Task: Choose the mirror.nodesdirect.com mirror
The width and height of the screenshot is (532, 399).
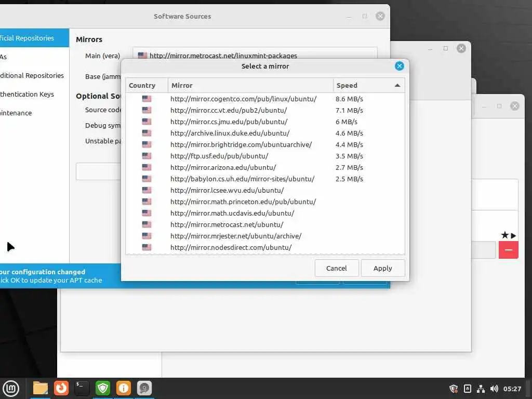Action: point(265,247)
